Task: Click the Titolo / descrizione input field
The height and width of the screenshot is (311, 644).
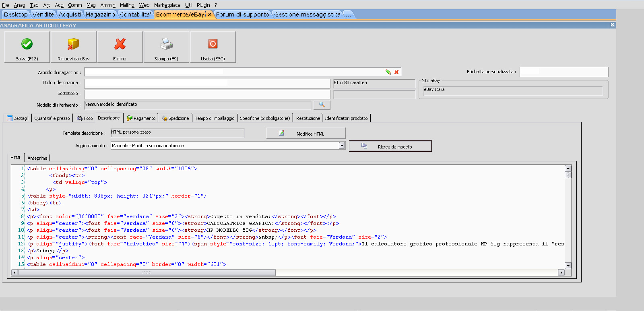Action: (x=207, y=83)
